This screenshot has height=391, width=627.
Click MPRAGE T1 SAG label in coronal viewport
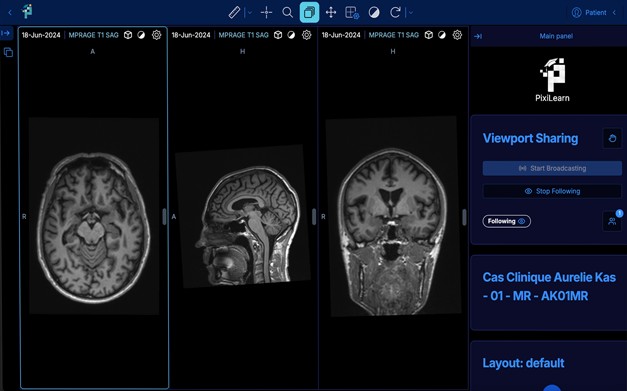tap(394, 35)
